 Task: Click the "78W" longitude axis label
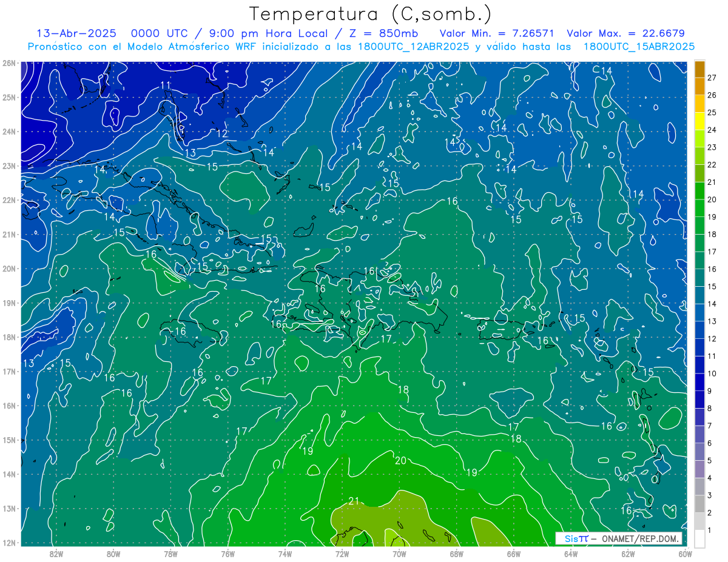(170, 553)
